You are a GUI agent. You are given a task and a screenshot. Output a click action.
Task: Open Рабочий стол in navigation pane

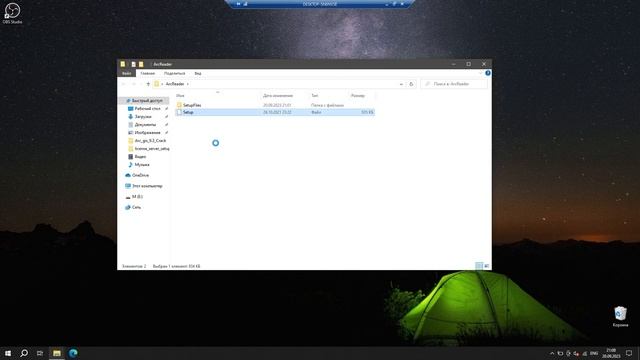click(147, 109)
